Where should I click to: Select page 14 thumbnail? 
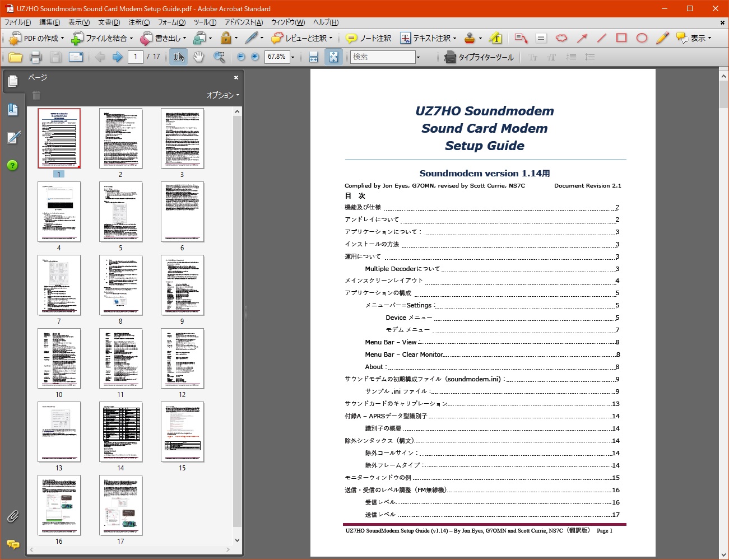[x=120, y=432]
